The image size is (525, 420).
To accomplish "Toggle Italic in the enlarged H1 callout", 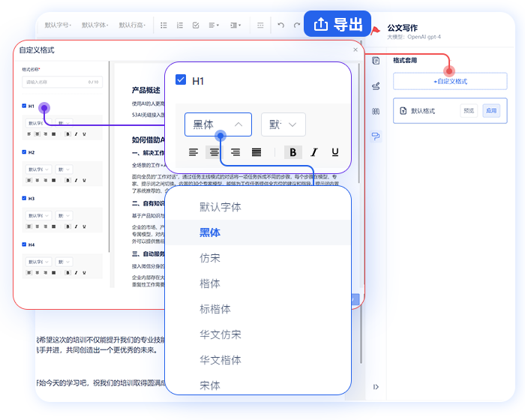I will pos(314,152).
